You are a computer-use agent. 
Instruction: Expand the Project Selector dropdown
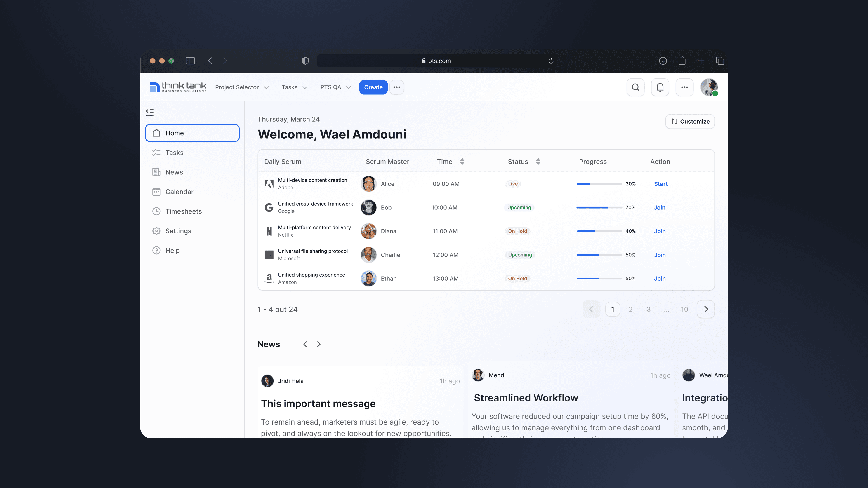coord(242,87)
